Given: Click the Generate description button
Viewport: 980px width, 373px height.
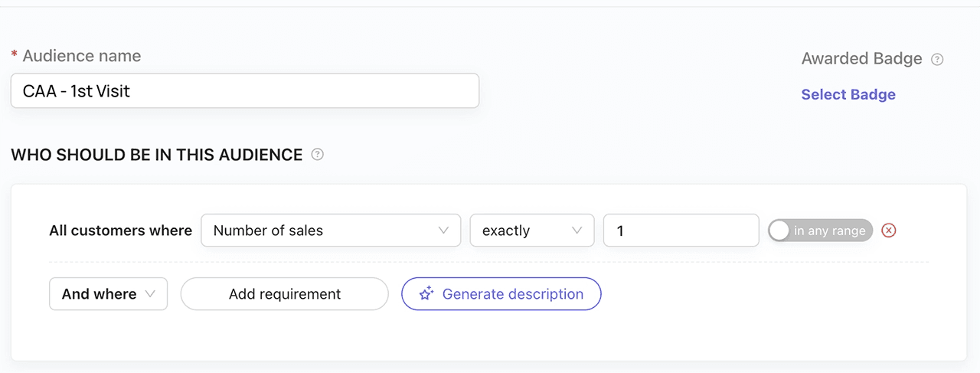Looking at the screenshot, I should (501, 294).
